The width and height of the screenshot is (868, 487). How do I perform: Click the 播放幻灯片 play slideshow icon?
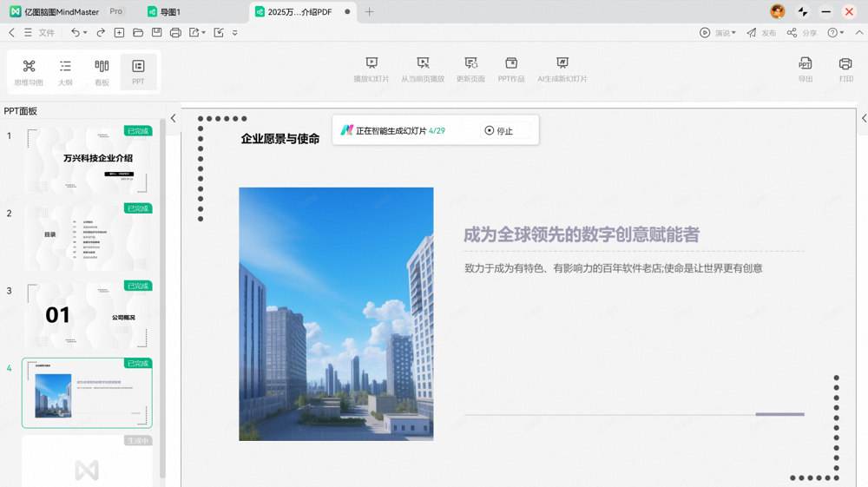tap(372, 64)
